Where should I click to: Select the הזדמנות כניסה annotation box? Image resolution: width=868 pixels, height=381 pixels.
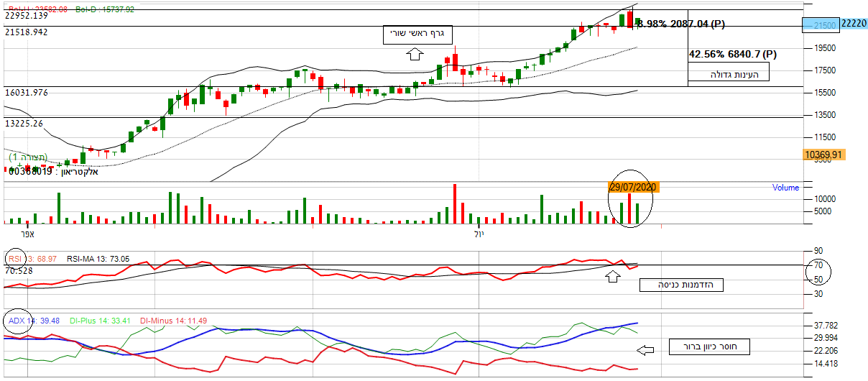pos(680,285)
